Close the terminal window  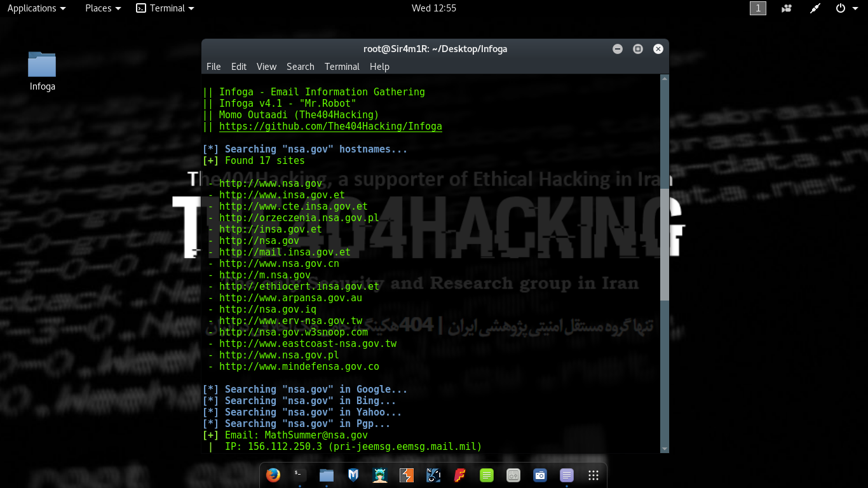658,49
